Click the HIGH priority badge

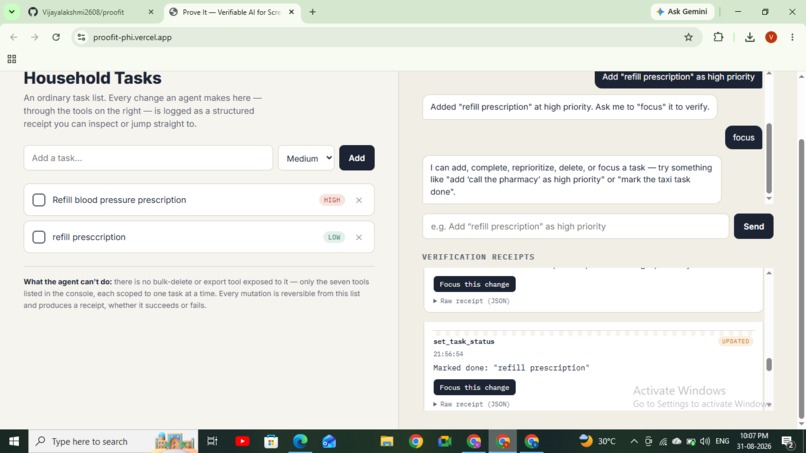pos(332,200)
